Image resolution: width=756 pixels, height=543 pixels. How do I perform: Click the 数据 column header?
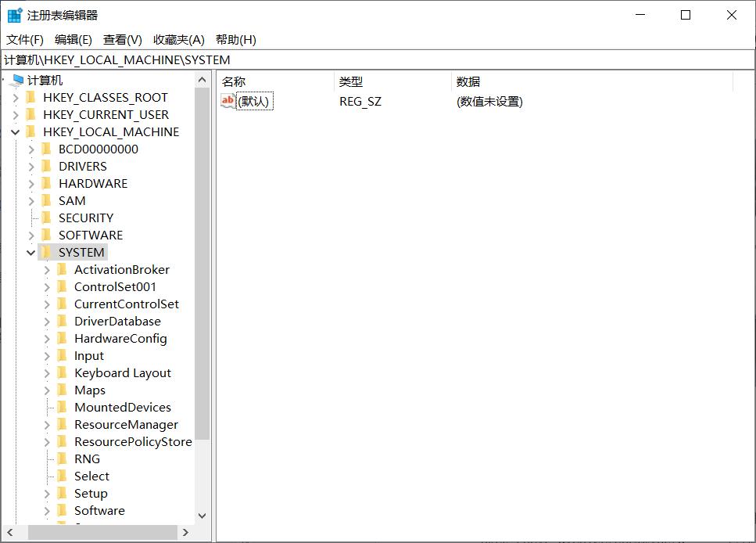pos(469,81)
